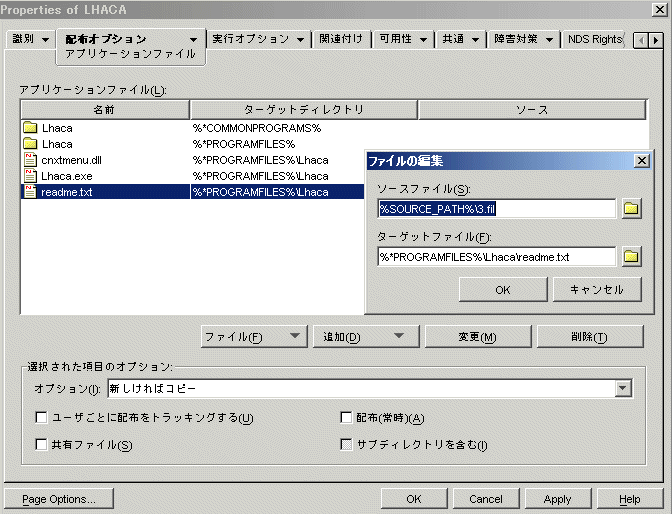The image size is (672, 514).
Task: Close the ファイルの編集 dialog
Action: tap(642, 161)
